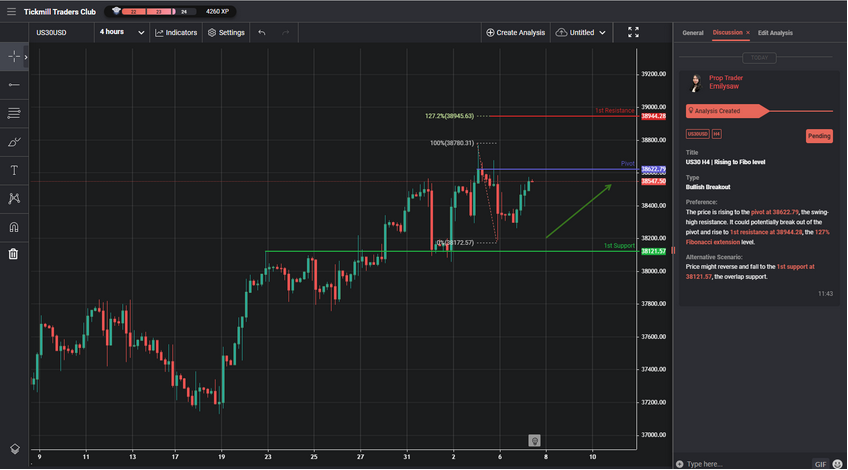Image resolution: width=848 pixels, height=470 pixels.
Task: Click the TODAY date marker
Action: (759, 57)
